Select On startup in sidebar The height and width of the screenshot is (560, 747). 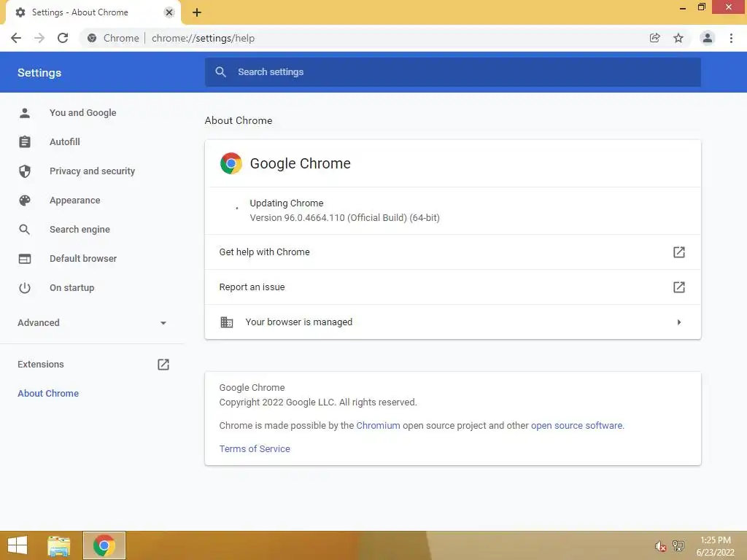pyautogui.click(x=72, y=287)
